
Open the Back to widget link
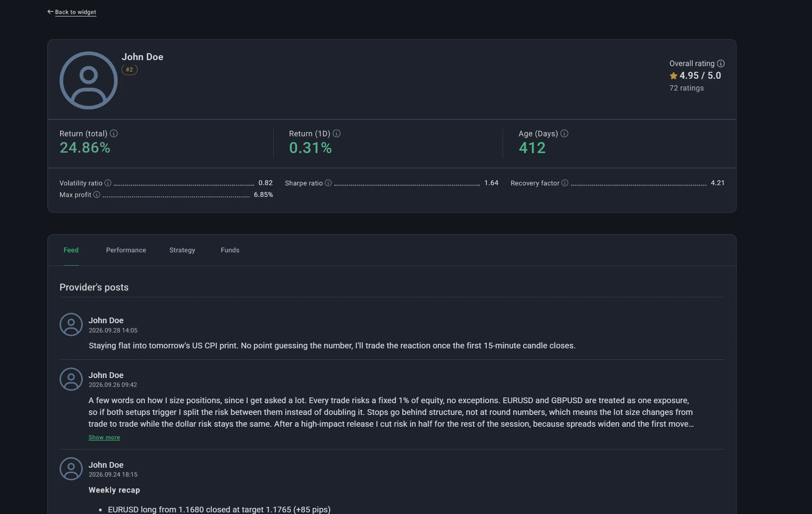76,12
